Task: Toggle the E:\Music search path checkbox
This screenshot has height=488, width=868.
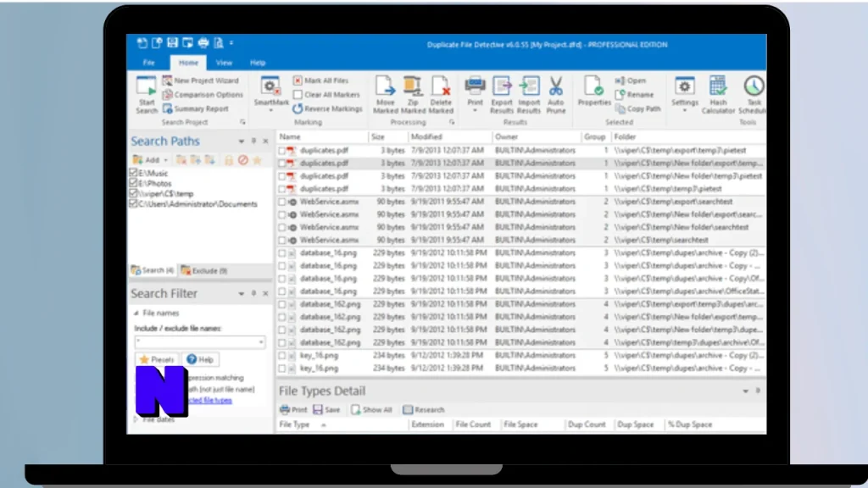Action: click(x=133, y=173)
